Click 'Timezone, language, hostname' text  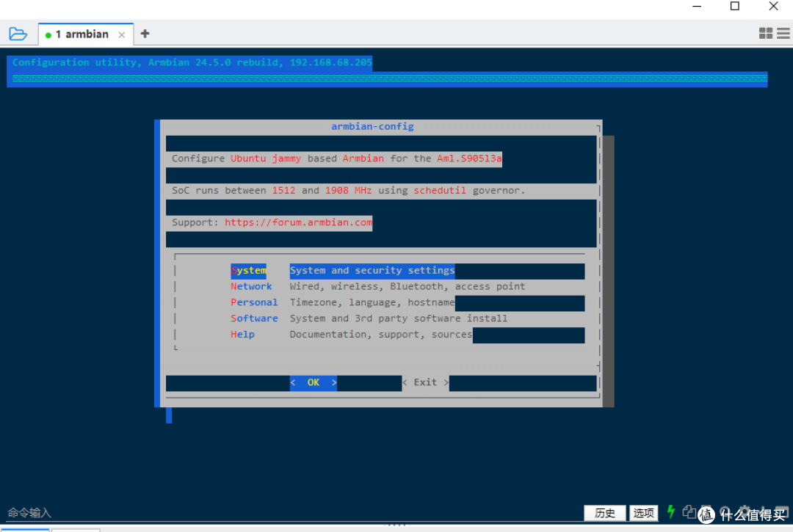click(x=372, y=302)
